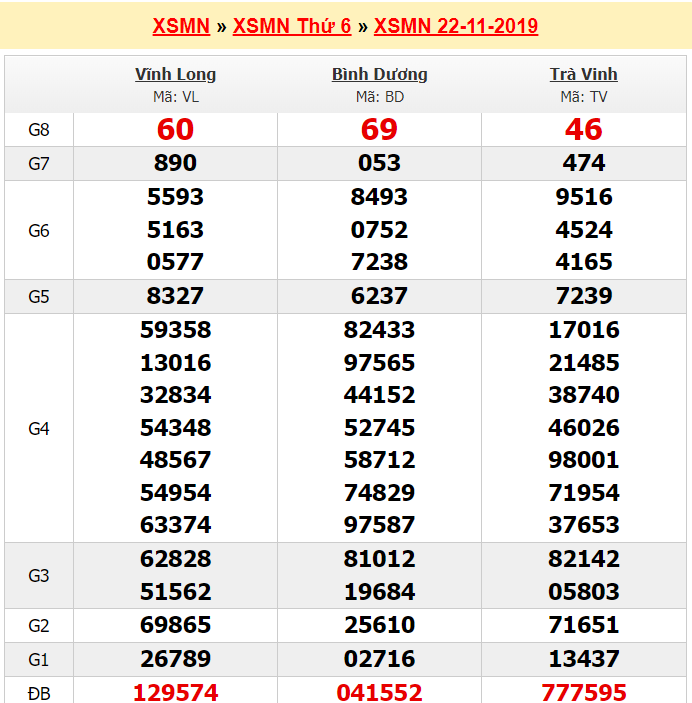
Task: Click the G4 number 46026
Action: [x=583, y=428]
